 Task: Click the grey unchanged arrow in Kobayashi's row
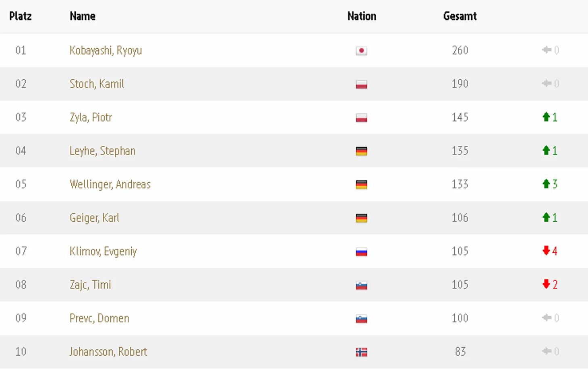pos(547,50)
